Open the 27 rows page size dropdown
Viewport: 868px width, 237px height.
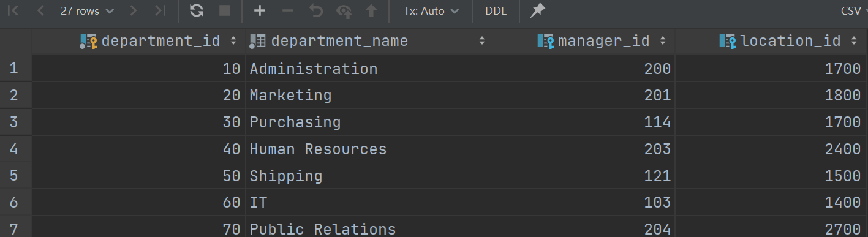87,11
